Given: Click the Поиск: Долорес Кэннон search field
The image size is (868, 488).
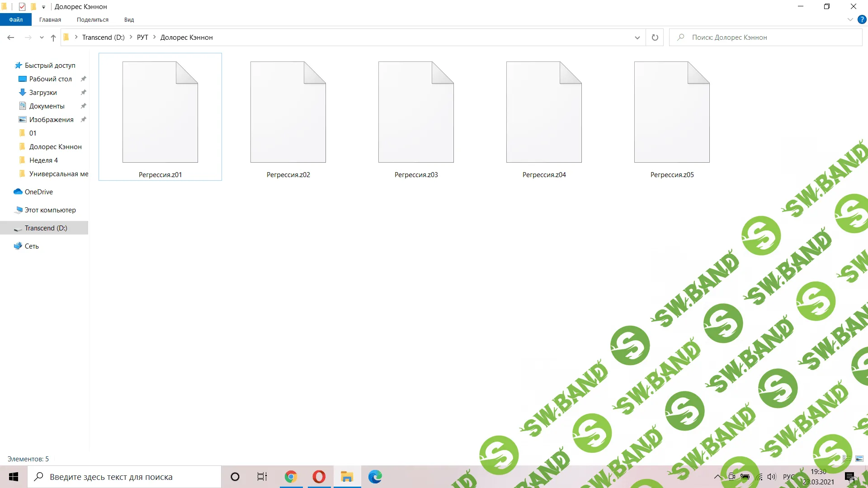Looking at the screenshot, I should [769, 38].
